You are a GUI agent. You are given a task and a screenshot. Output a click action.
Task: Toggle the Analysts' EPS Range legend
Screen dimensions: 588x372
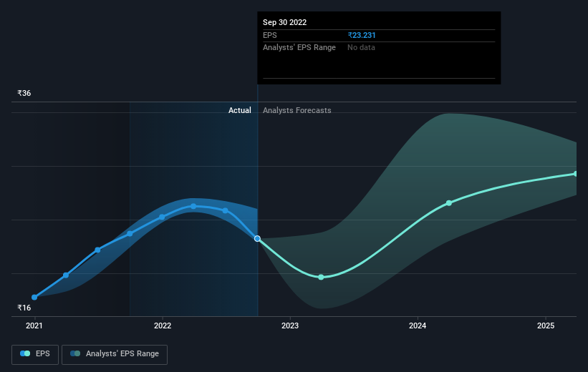click(x=115, y=354)
